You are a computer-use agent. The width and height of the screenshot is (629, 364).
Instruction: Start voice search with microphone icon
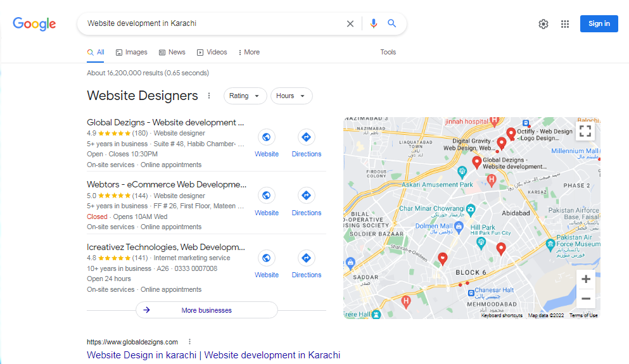374,23
